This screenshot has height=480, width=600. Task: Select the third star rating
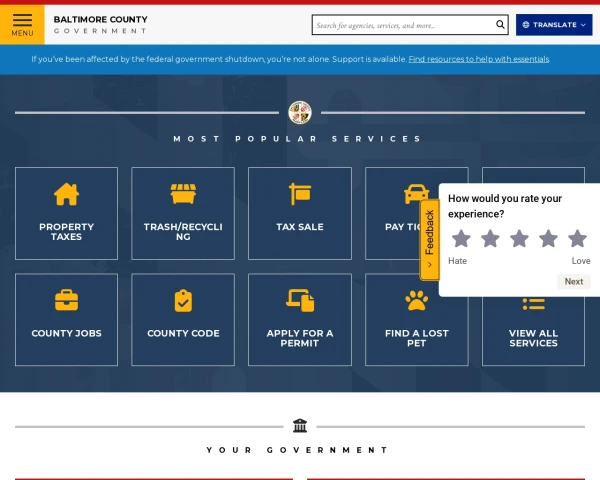coord(519,238)
